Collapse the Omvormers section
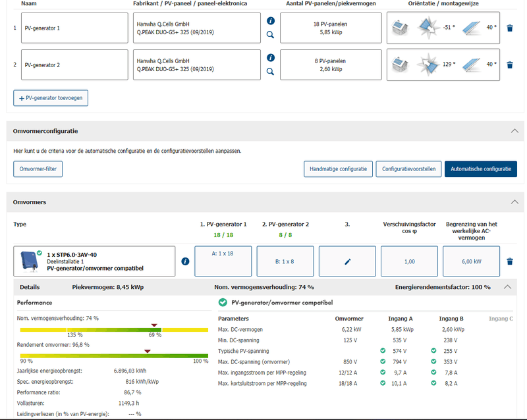Screen dimensions: 527x420 click(x=514, y=202)
